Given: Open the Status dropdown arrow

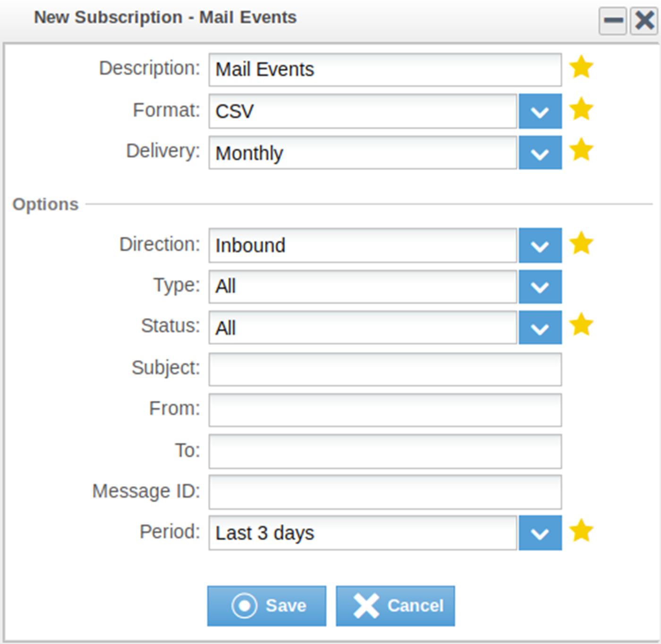Looking at the screenshot, I should [540, 328].
